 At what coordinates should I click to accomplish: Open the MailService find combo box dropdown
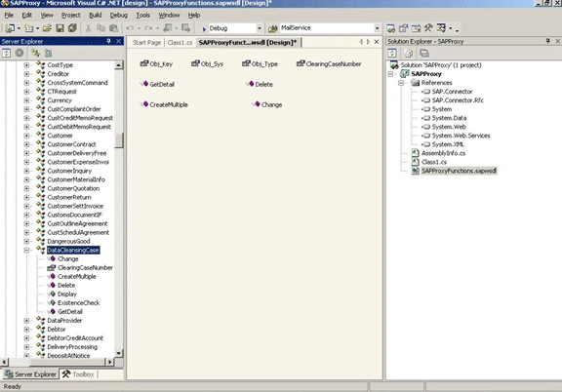[377, 28]
